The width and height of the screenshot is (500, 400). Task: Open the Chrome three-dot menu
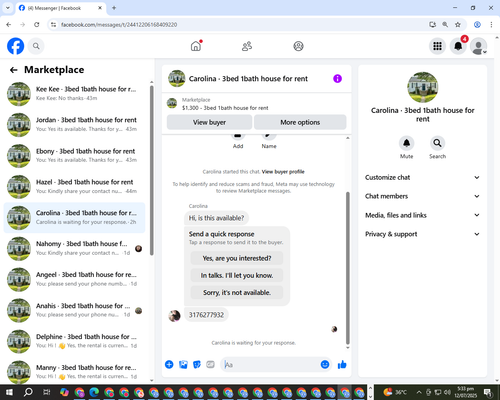click(491, 24)
